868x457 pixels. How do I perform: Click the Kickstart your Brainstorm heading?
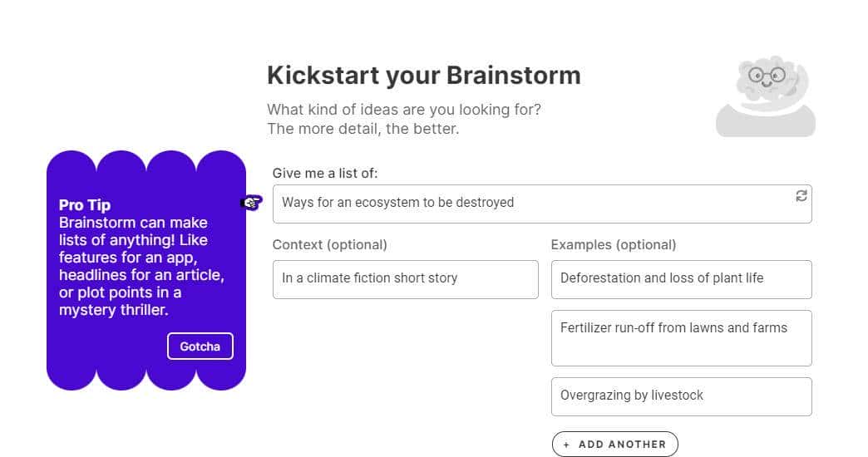coord(423,76)
